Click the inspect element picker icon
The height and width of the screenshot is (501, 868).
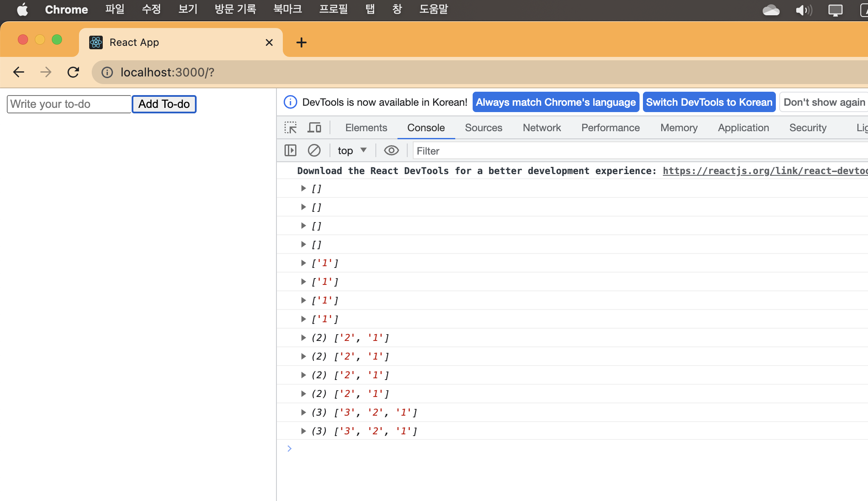point(290,127)
